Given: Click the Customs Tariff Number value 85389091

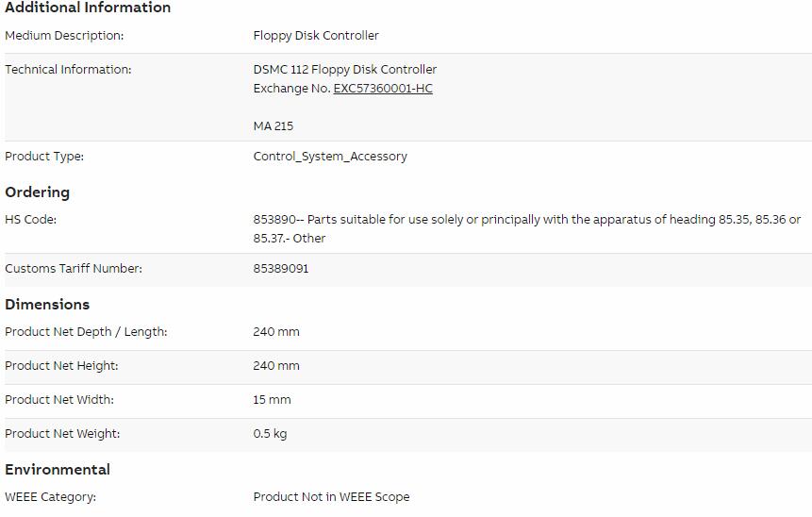Looking at the screenshot, I should click(x=281, y=268).
